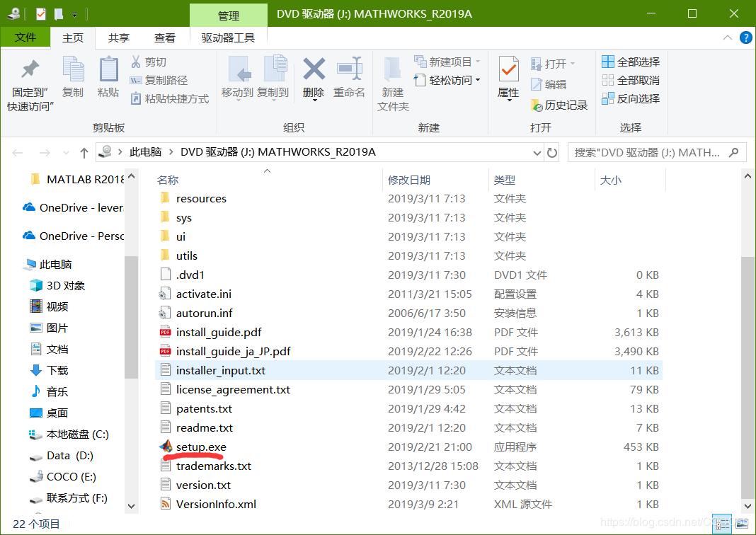This screenshot has height=535, width=756.
Task: Click the Cut scissors icon
Action: pyautogui.click(x=136, y=62)
